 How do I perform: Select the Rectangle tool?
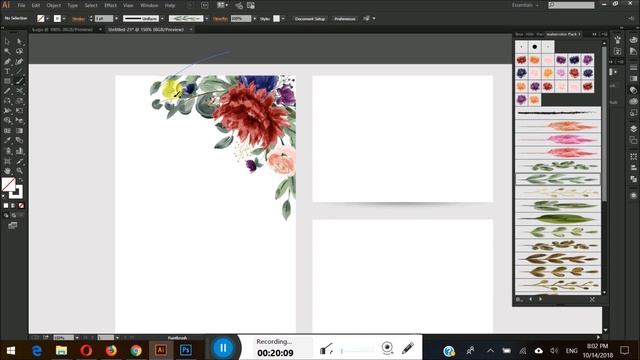click(x=7, y=81)
